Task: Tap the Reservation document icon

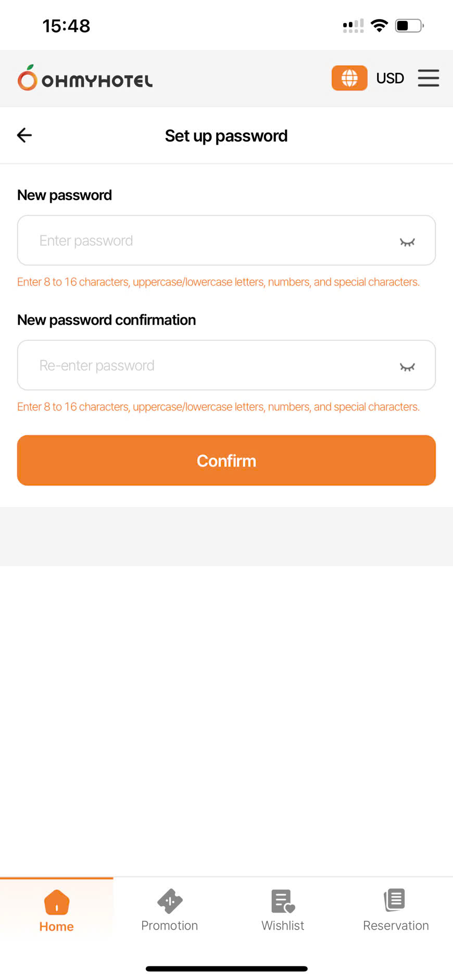Action: pos(395,900)
